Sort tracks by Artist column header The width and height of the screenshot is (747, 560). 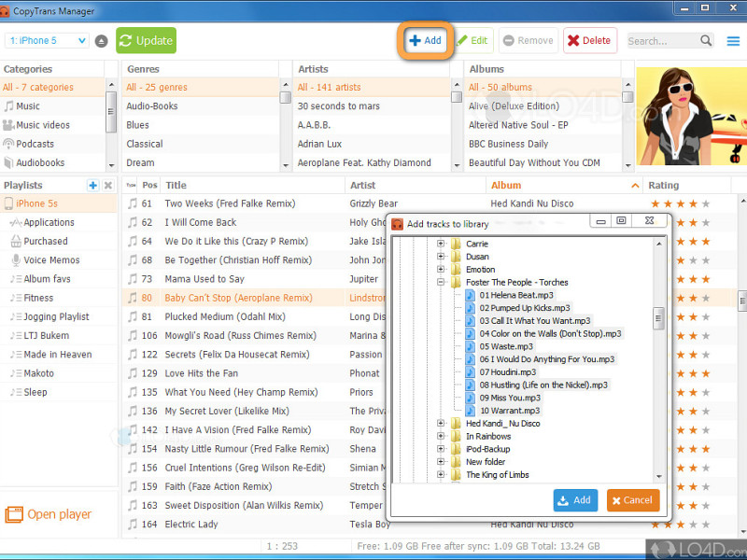[x=415, y=185]
